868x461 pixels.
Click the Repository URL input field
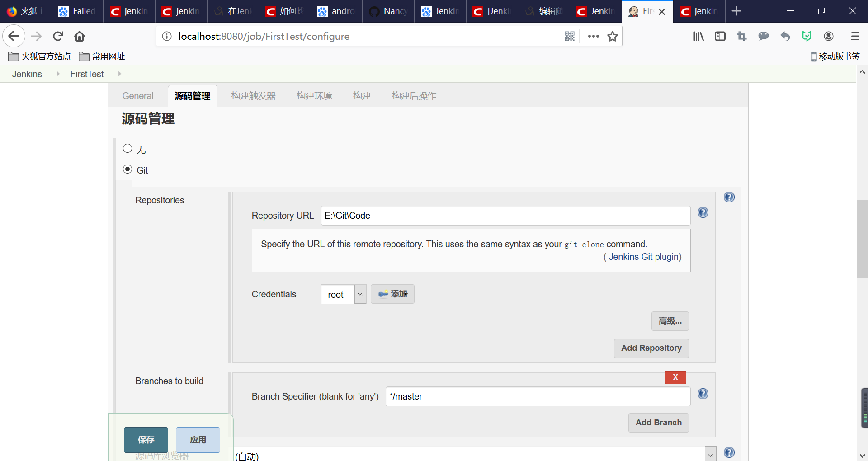click(x=505, y=216)
